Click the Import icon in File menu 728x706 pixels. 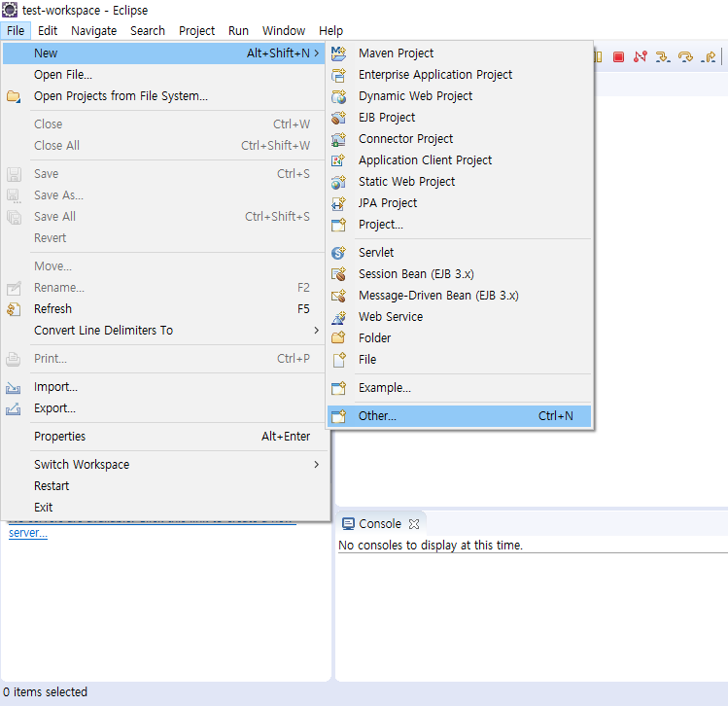(x=14, y=387)
